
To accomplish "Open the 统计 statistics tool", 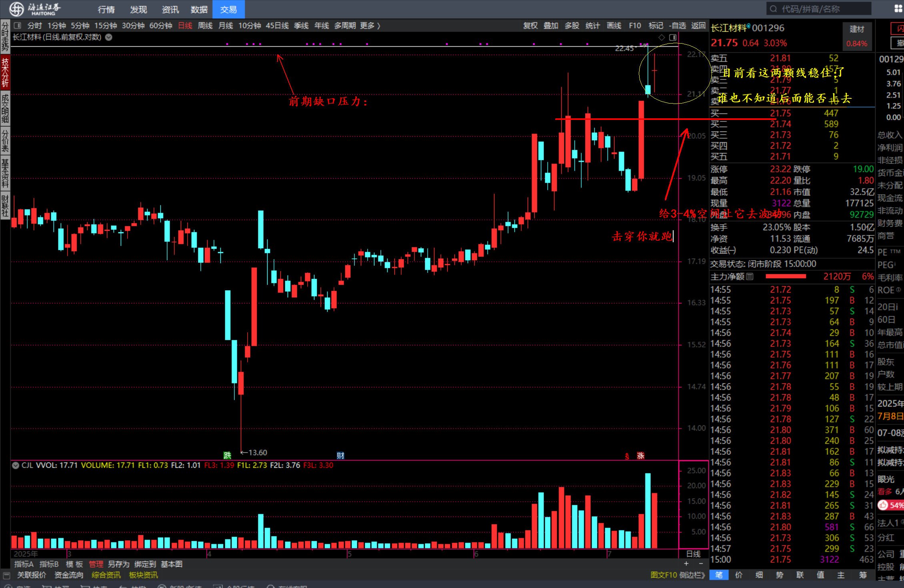I will coord(593,26).
